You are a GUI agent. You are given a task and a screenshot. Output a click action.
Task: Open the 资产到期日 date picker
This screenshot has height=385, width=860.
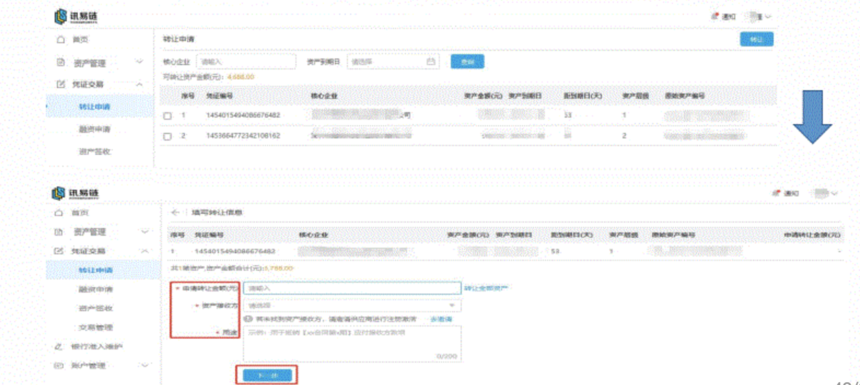click(x=393, y=61)
